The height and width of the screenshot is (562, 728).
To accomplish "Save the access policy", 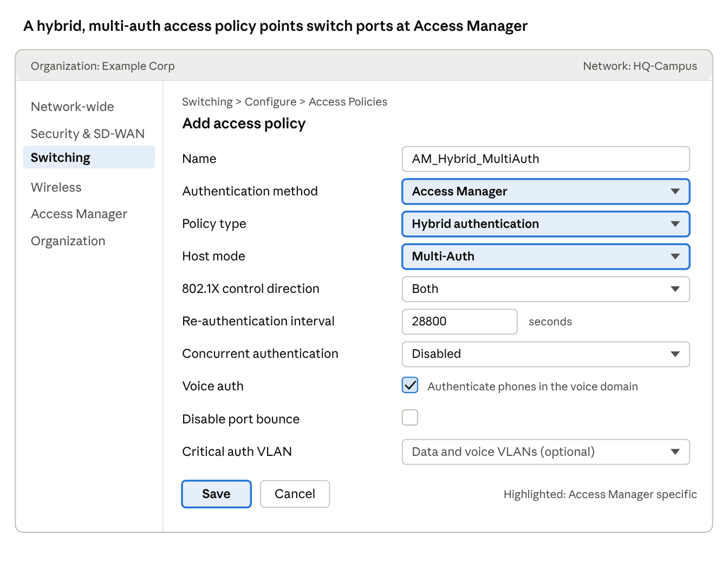I will (216, 494).
